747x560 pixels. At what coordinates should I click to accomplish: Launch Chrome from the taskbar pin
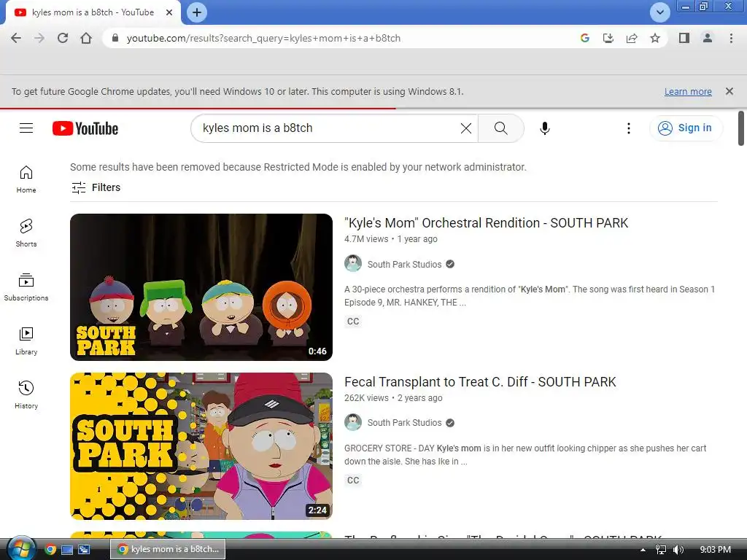coord(50,550)
